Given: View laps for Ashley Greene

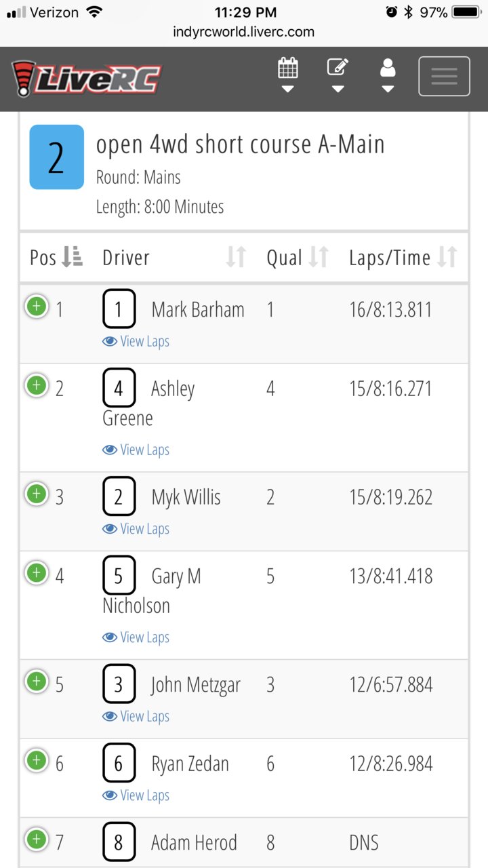Looking at the screenshot, I should coord(136,450).
